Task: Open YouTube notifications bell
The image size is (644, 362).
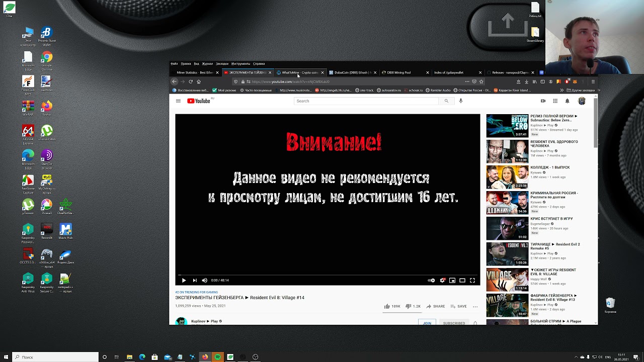Action: [567, 101]
